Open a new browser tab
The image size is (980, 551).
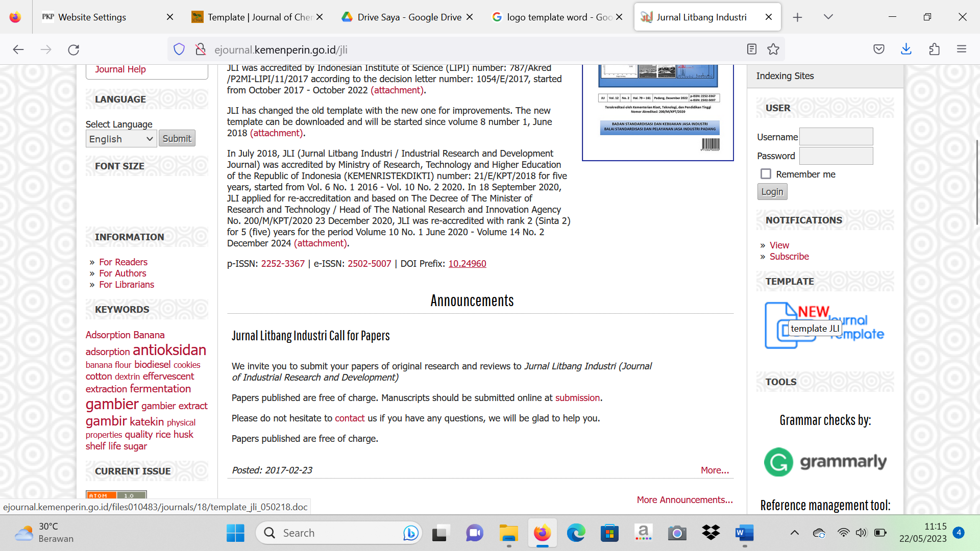(x=797, y=17)
